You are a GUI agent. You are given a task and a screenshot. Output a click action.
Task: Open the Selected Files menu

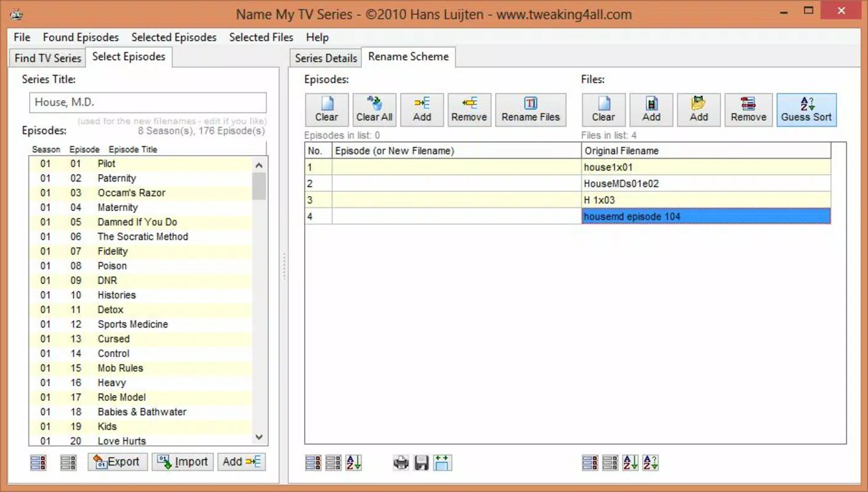click(262, 38)
